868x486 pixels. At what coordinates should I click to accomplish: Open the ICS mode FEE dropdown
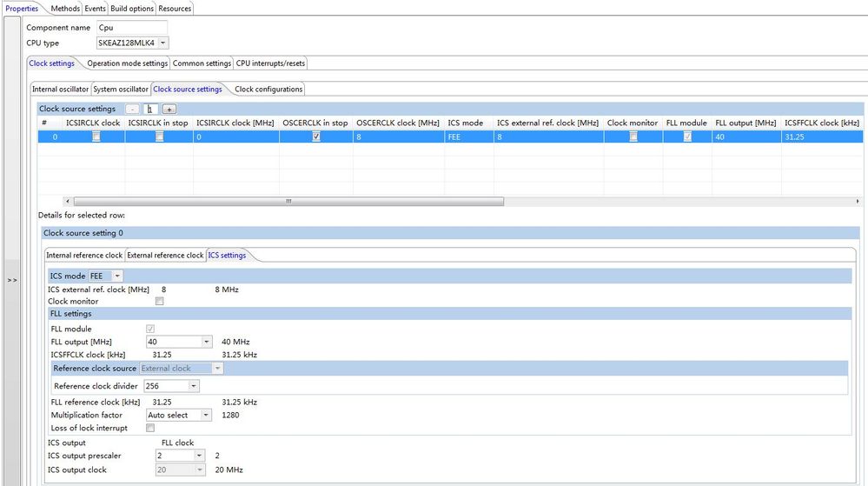[x=117, y=276]
